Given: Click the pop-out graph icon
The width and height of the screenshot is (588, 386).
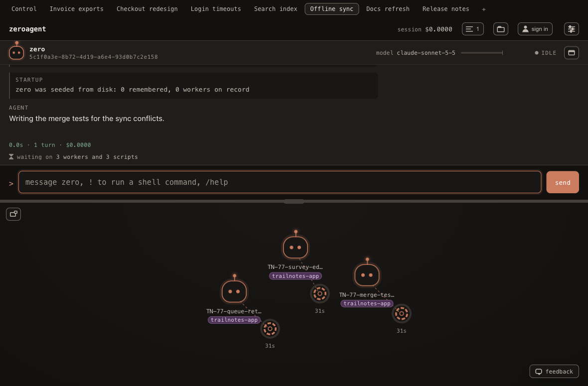Looking at the screenshot, I should pos(13,214).
